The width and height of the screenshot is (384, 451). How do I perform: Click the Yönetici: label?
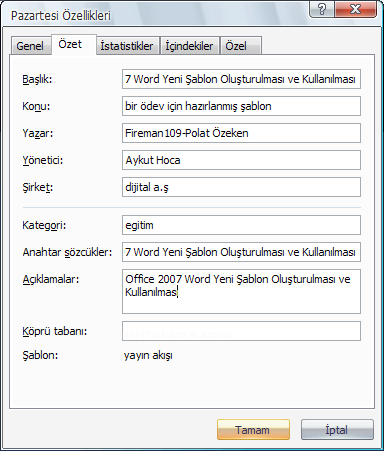click(43, 160)
